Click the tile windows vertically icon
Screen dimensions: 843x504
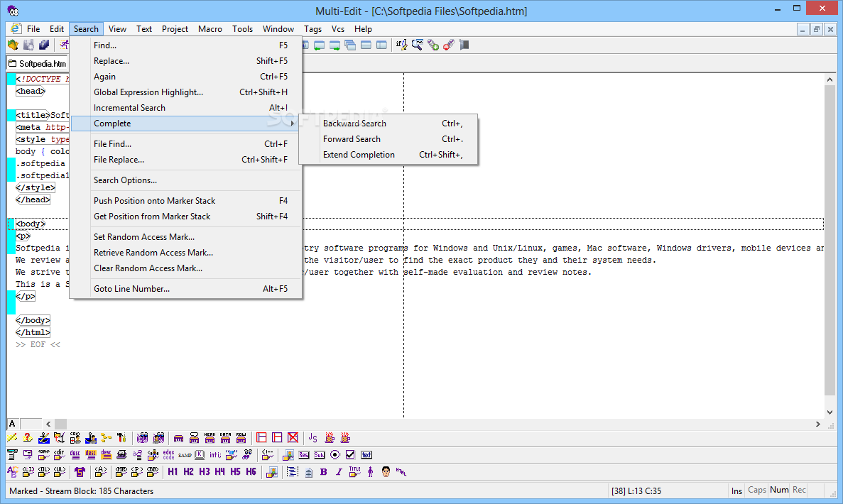381,45
